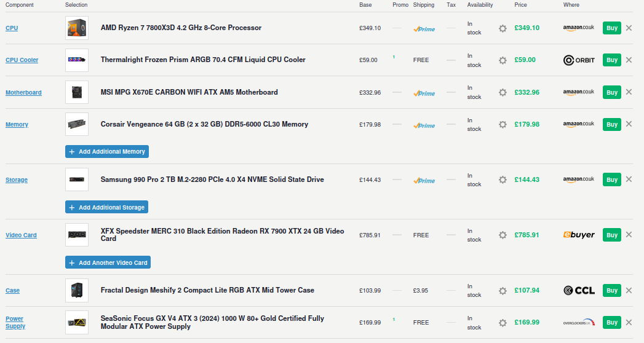Open gear options for Motherboard row

click(x=503, y=92)
